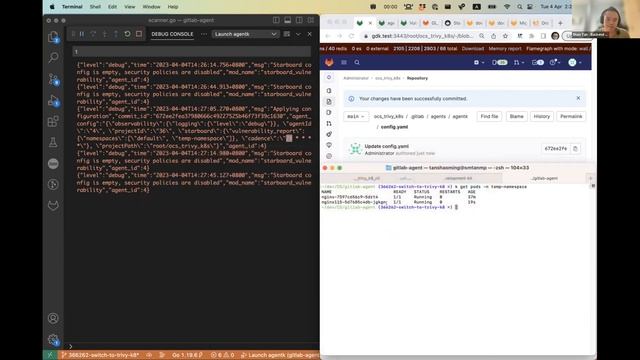The width and height of the screenshot is (640, 360).
Task: Open GitLab search magnifier
Action: click(357, 62)
